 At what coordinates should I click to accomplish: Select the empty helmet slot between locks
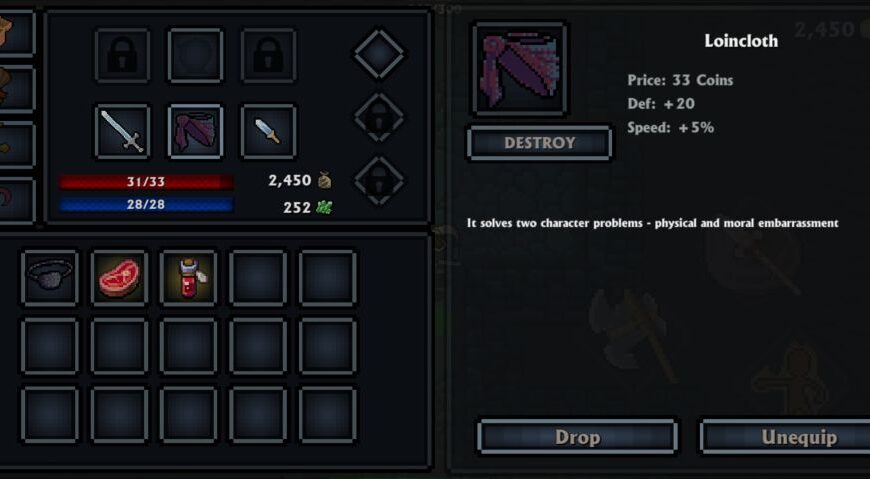tap(195, 56)
